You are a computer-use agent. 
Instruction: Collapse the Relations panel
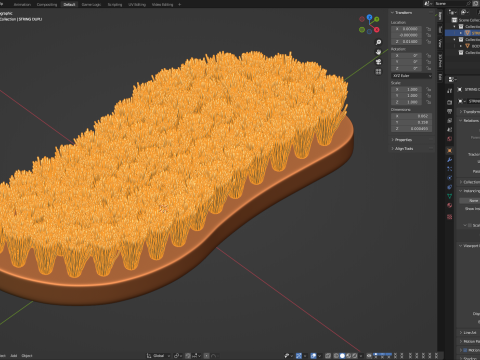pos(469,121)
